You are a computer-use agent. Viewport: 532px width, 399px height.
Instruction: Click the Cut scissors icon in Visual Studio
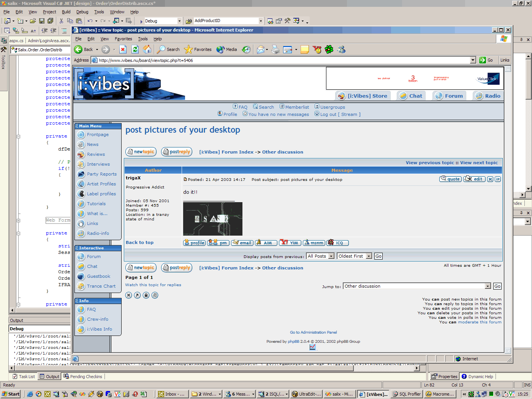tap(61, 21)
